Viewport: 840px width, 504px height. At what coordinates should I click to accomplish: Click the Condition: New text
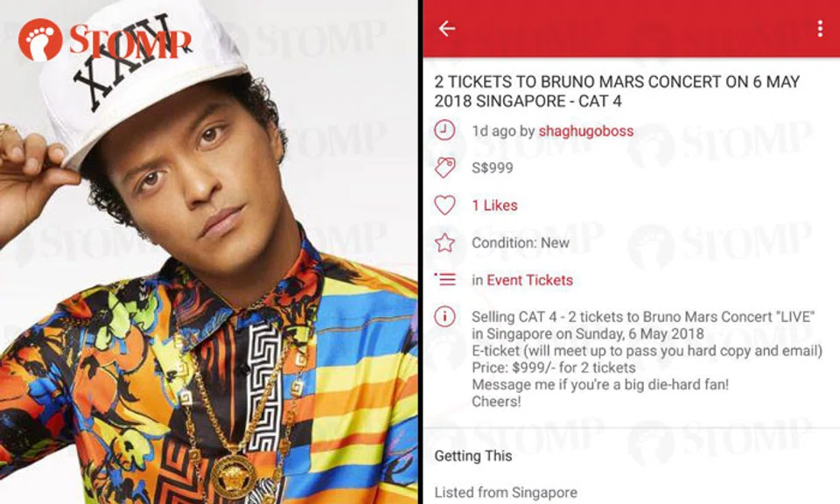point(520,242)
